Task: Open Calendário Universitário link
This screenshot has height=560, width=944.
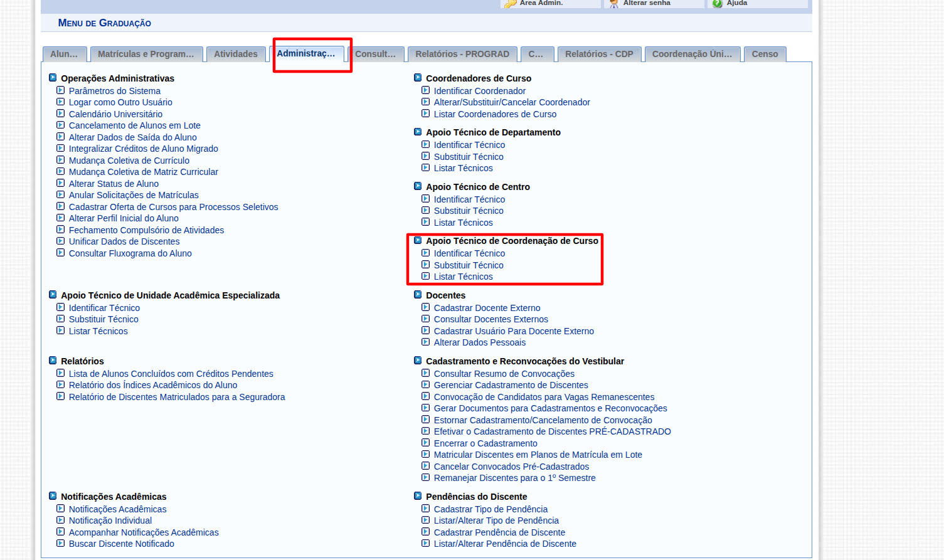Action: click(115, 114)
